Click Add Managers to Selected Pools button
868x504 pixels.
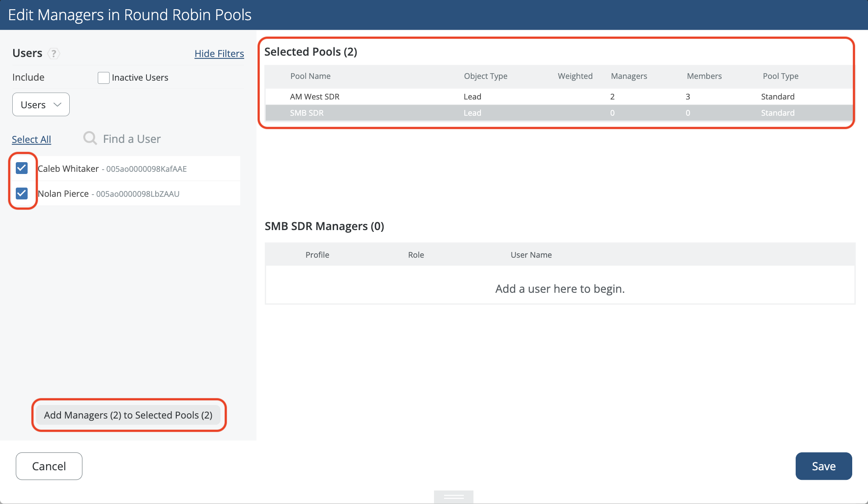click(x=128, y=415)
